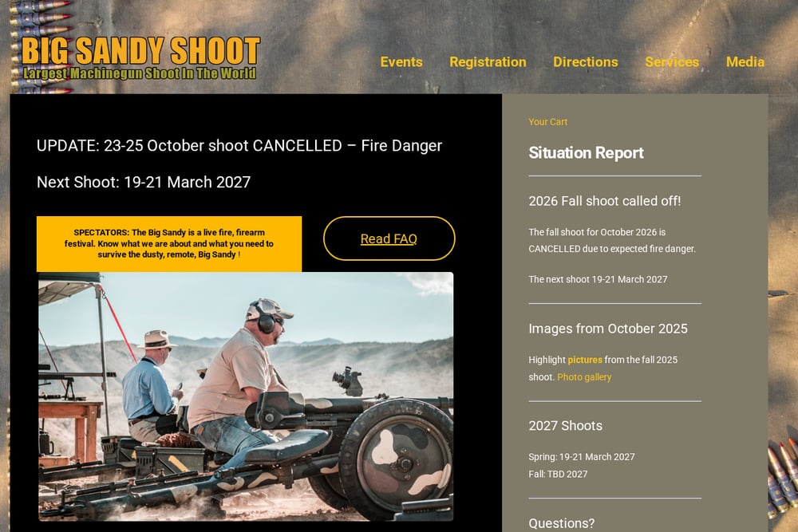
Task: Click '2026 Fall shoot called off!' heading
Action: point(605,201)
